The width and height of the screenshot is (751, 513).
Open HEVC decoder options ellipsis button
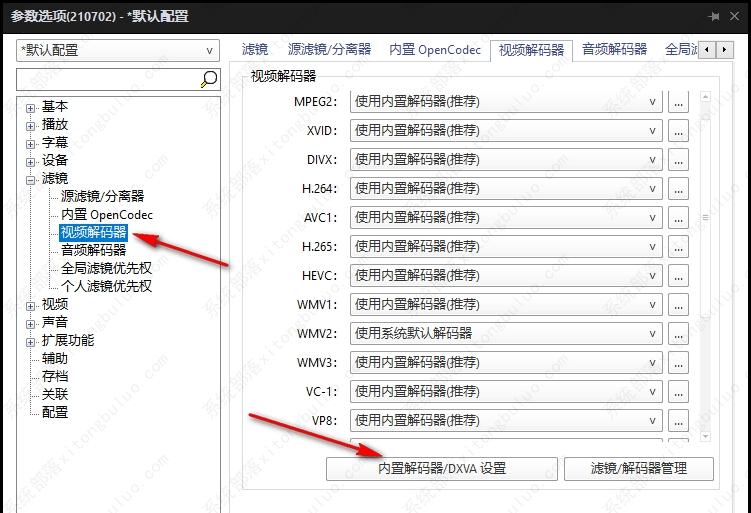(678, 276)
